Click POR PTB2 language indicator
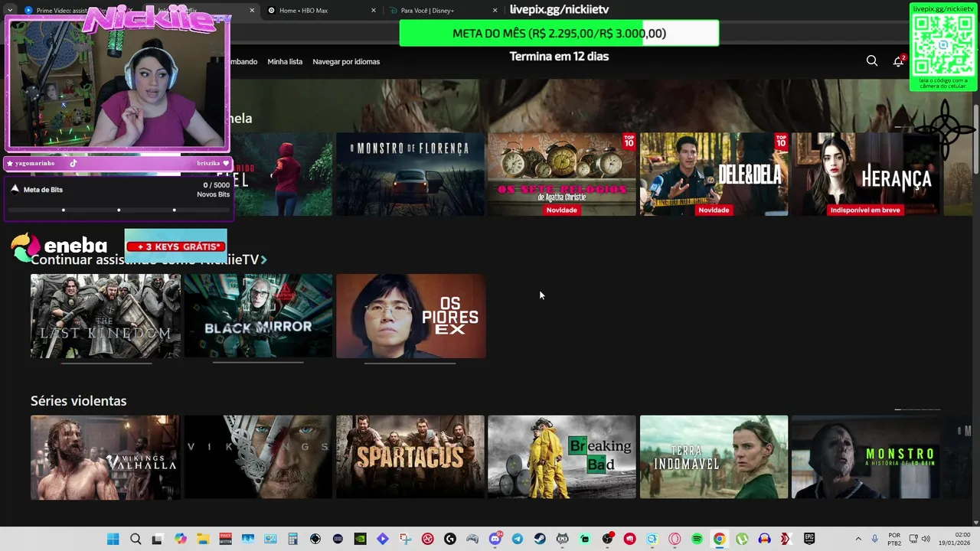Image resolution: width=980 pixels, height=551 pixels. pos(894,539)
